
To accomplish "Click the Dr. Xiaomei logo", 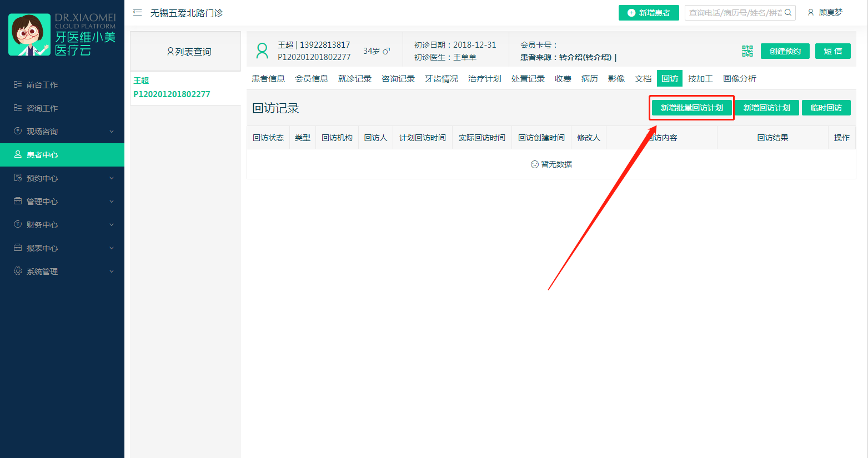I will pos(62,35).
